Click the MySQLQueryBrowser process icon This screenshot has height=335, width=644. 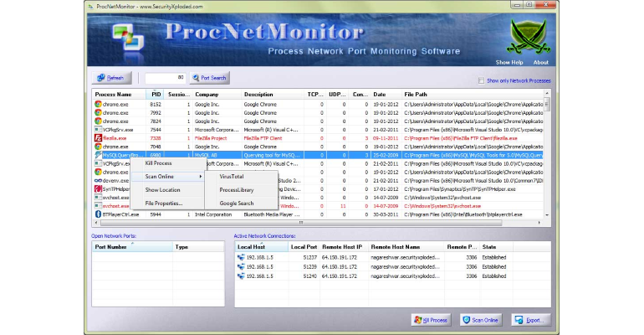point(98,155)
